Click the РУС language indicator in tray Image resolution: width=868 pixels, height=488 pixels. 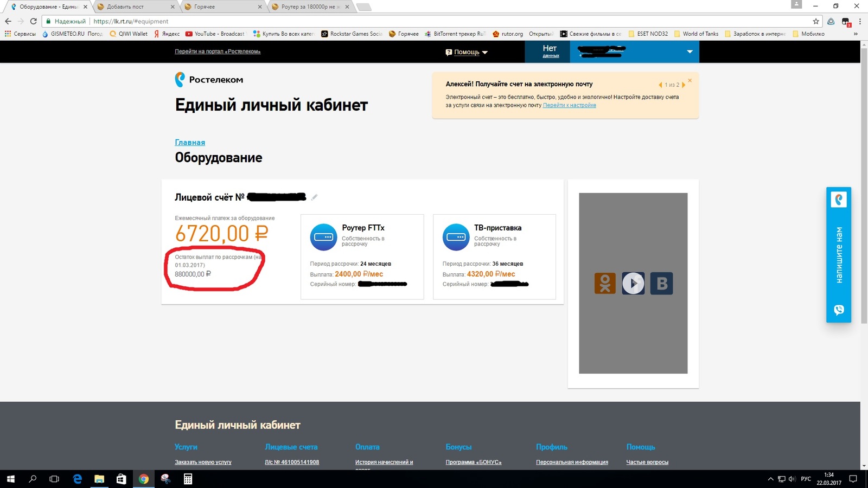tap(806, 479)
